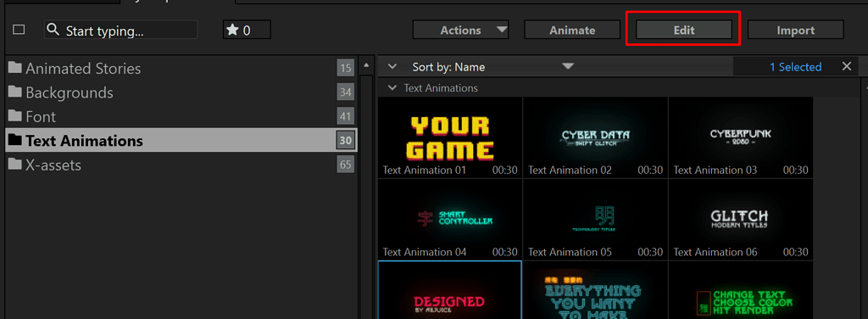Type in the Start typing search field
868x319 pixels.
pyautogui.click(x=120, y=30)
